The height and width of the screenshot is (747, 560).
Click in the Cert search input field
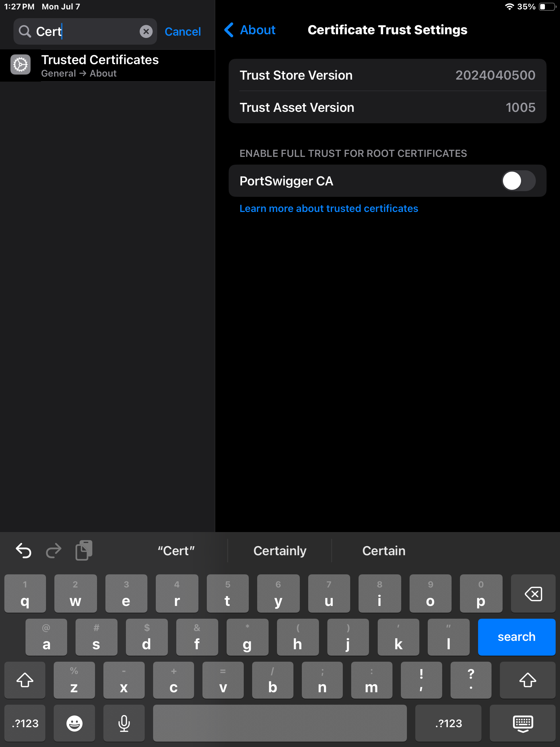tap(85, 32)
